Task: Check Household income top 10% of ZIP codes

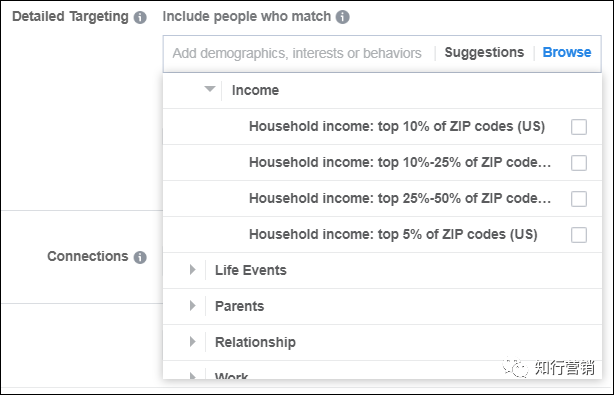Action: point(579,127)
